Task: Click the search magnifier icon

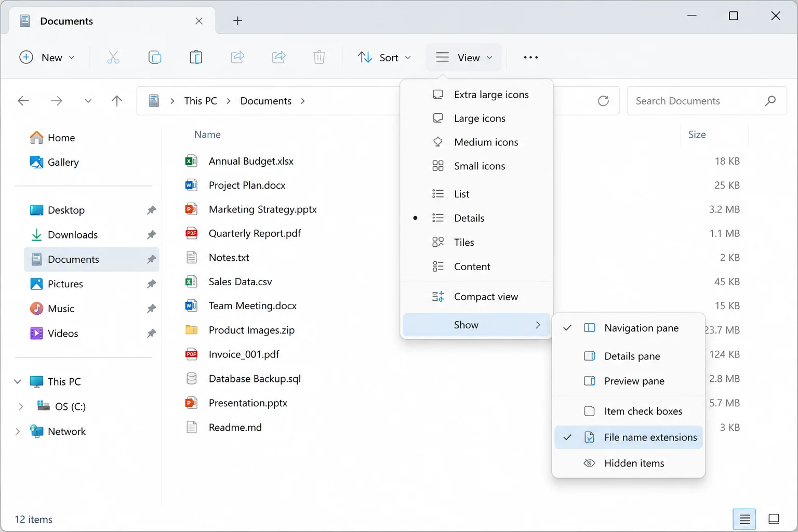Action: [x=770, y=101]
